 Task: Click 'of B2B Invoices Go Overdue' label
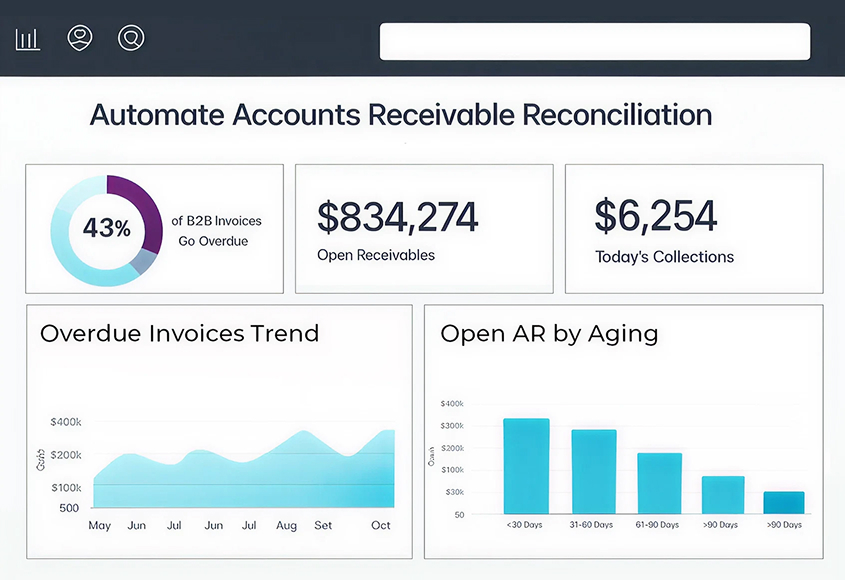216,231
